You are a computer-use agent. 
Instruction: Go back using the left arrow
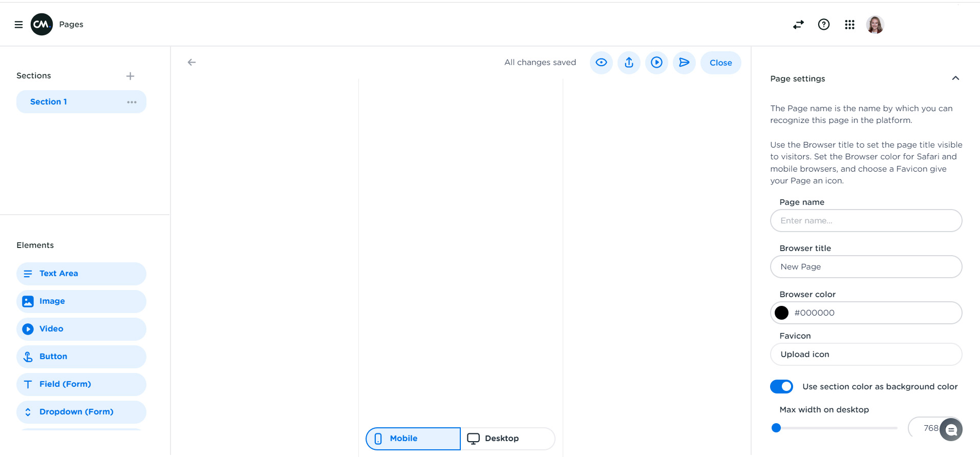coord(191,63)
